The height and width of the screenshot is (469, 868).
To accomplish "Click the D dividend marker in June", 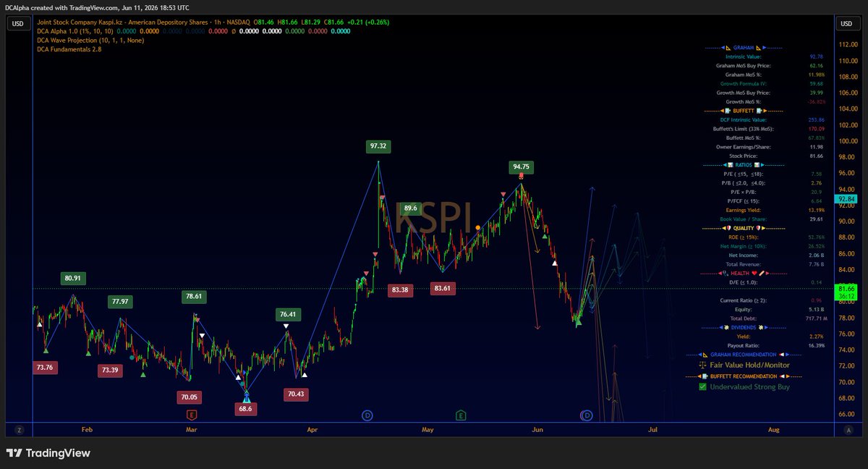I will (587, 415).
